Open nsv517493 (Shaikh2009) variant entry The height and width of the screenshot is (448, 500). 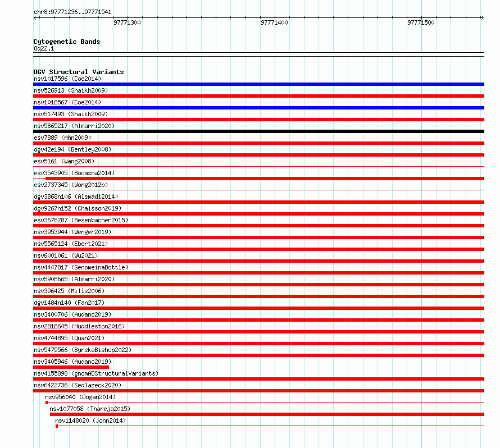(71, 114)
